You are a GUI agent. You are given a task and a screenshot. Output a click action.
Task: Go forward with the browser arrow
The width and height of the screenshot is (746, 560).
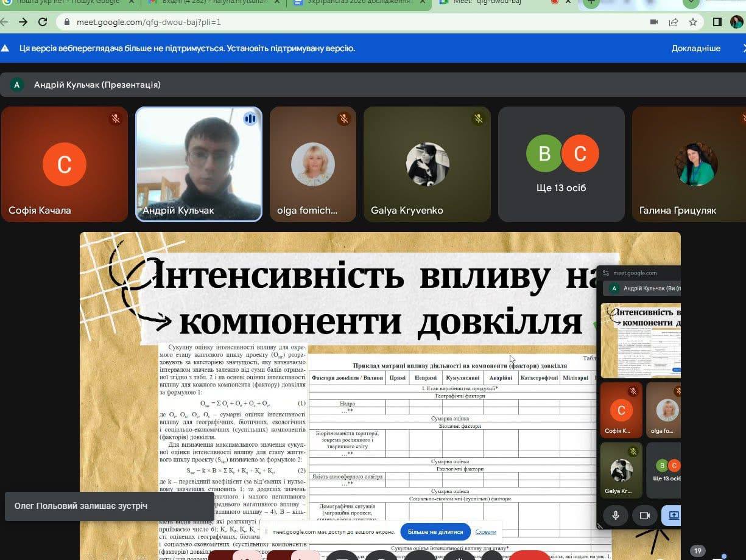(23, 22)
